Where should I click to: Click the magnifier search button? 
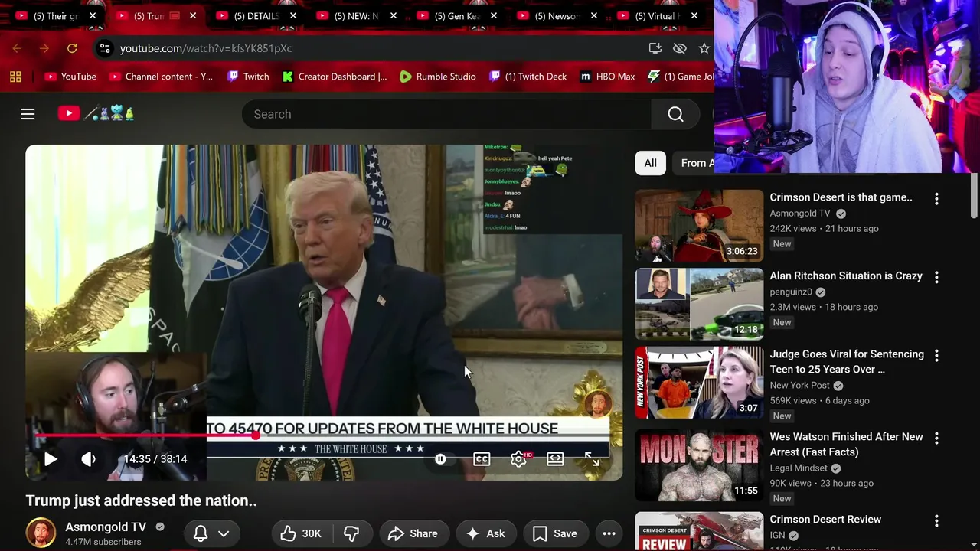[675, 114]
